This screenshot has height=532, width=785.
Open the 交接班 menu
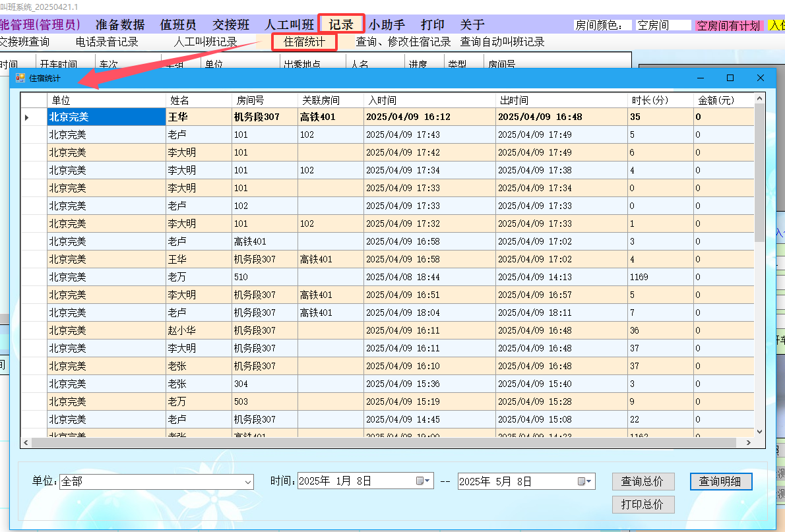[231, 24]
